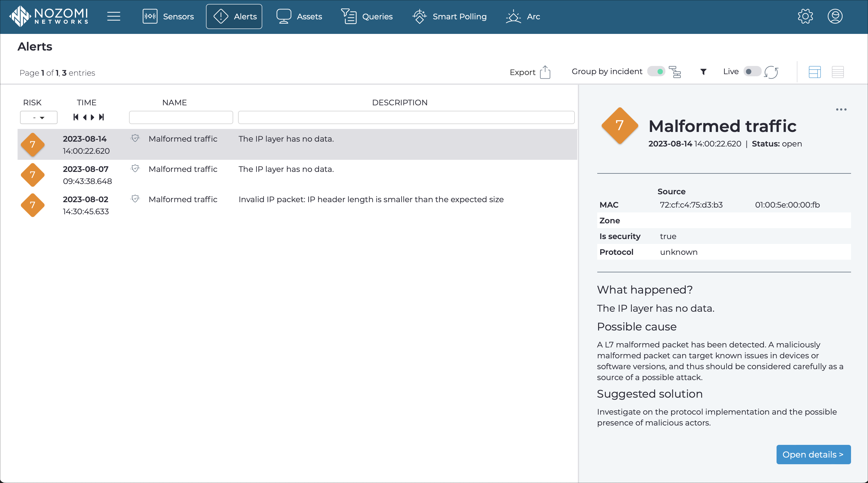Switch to split detail view layout
The width and height of the screenshot is (868, 483).
[814, 72]
